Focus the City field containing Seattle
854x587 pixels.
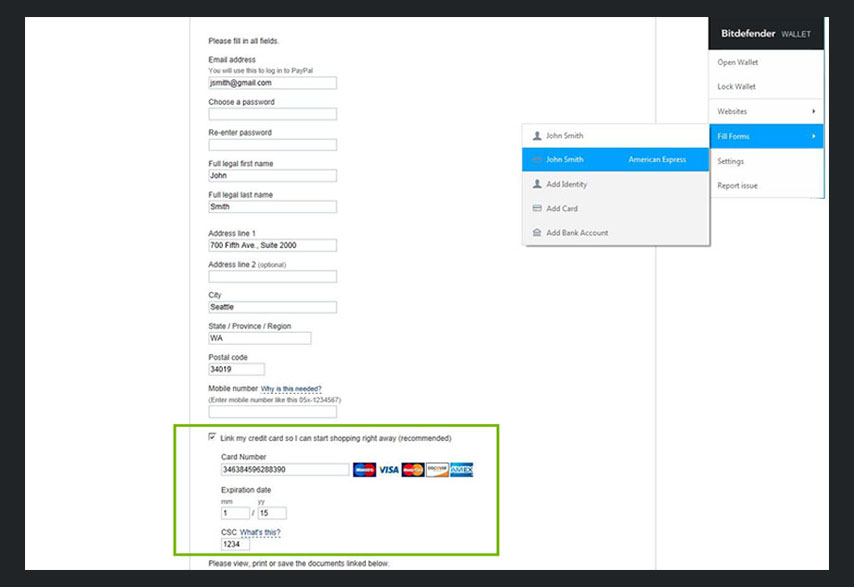(x=272, y=307)
